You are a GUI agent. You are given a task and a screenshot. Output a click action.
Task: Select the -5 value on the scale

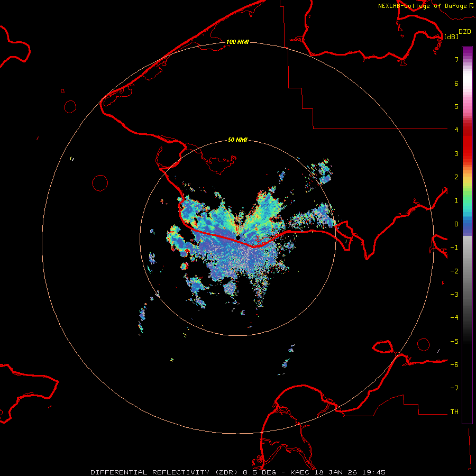point(454,342)
